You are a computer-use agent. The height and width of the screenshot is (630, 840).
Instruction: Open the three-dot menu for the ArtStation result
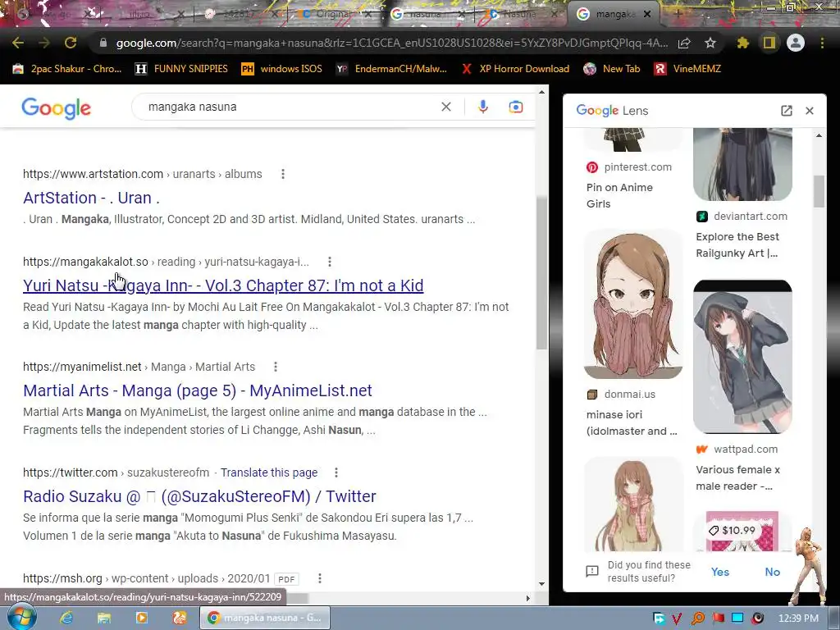pos(283,174)
